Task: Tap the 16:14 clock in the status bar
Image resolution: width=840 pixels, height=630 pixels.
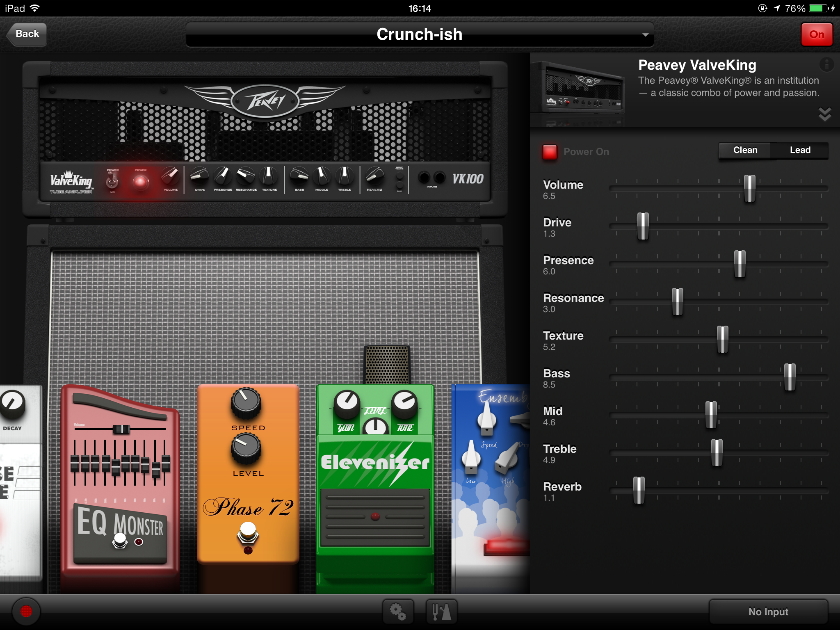Action: click(420, 9)
